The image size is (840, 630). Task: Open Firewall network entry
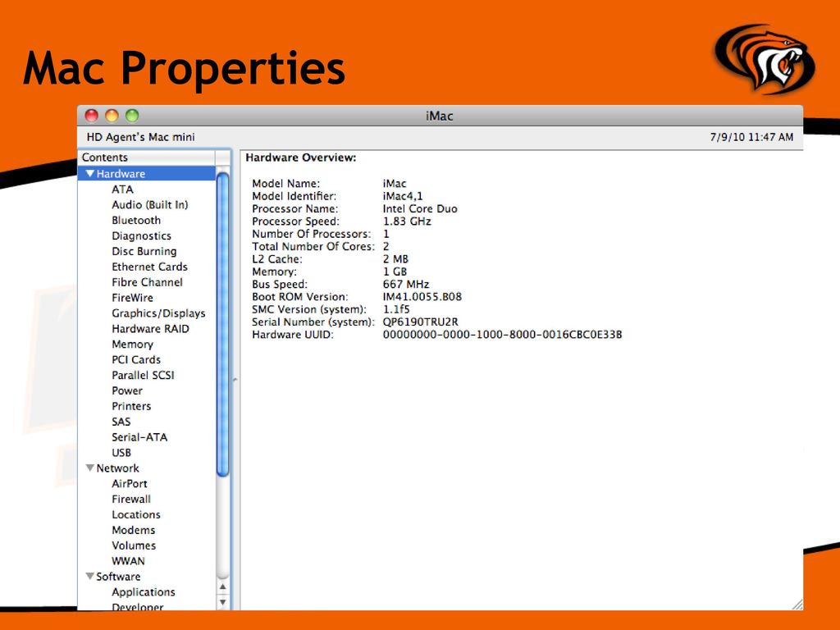click(131, 500)
